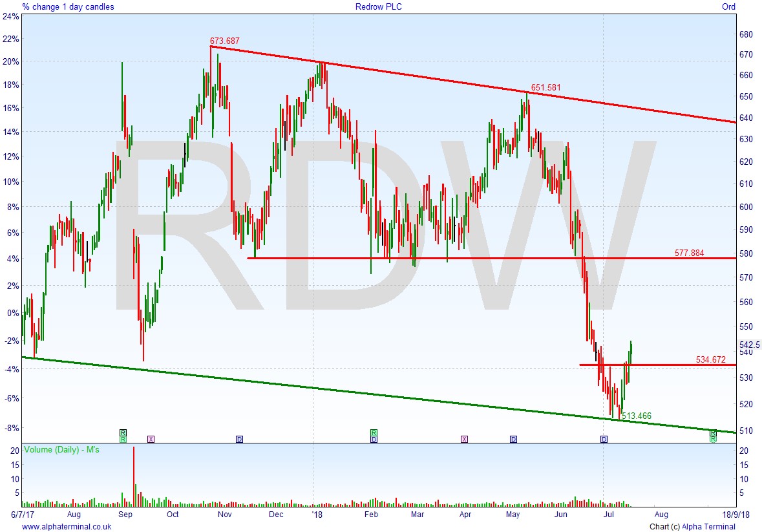Click the 673.687 peak price label
The width and height of the screenshot is (762, 532).
pos(224,41)
